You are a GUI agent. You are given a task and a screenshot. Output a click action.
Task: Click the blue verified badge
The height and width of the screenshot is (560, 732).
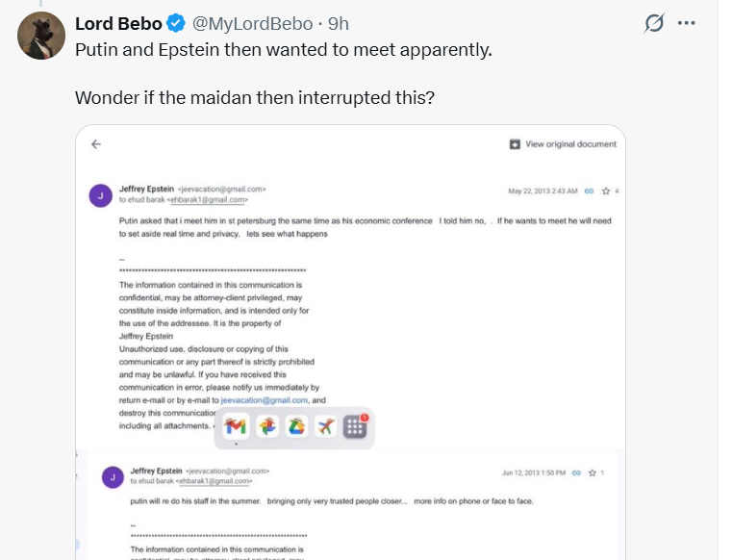click(x=175, y=23)
